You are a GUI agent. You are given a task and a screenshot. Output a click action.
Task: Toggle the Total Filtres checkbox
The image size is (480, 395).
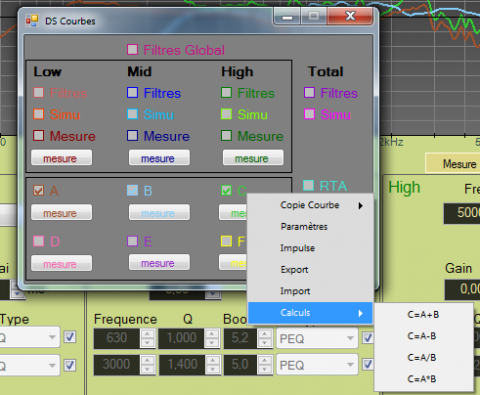tap(309, 93)
